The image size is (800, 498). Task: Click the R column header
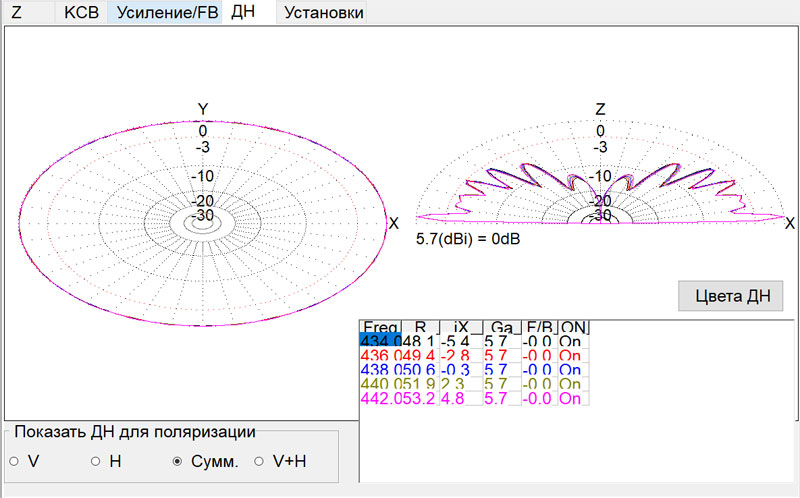(421, 327)
